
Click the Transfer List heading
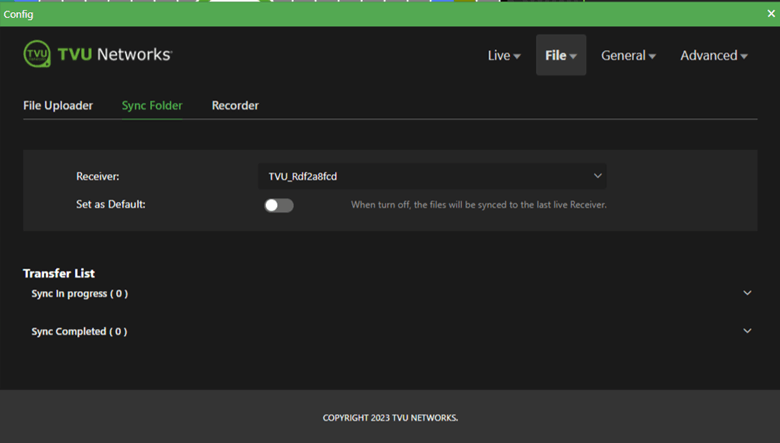click(59, 273)
